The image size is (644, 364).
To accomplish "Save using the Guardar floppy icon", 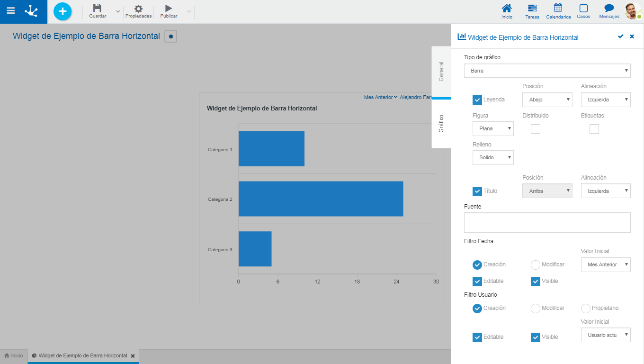I will coord(97,8).
